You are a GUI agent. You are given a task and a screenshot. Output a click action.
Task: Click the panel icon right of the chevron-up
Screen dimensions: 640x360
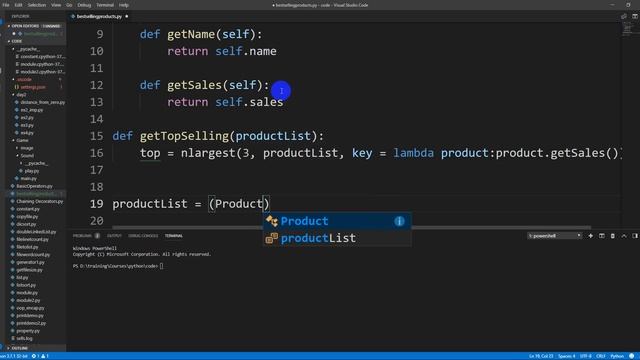pos(635,236)
